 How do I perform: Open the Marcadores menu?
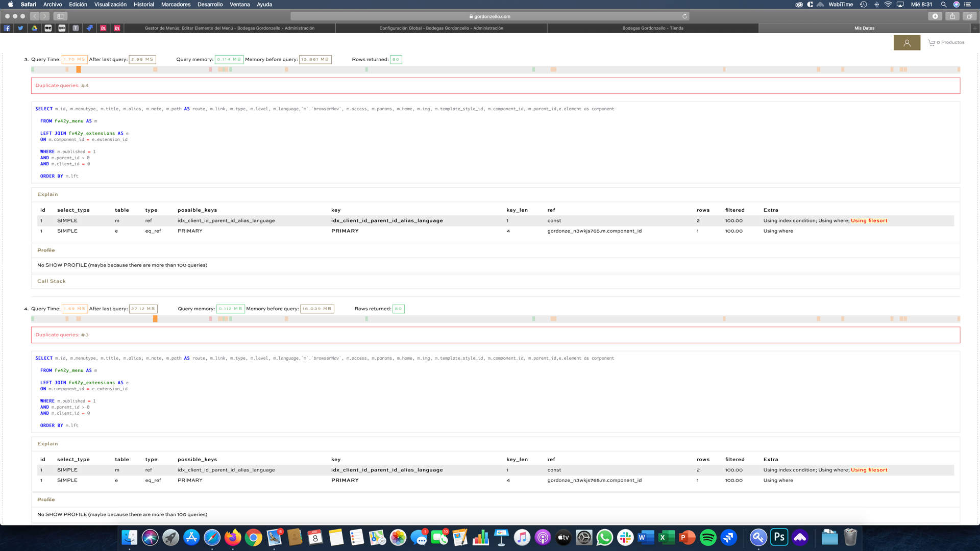pyautogui.click(x=176, y=4)
